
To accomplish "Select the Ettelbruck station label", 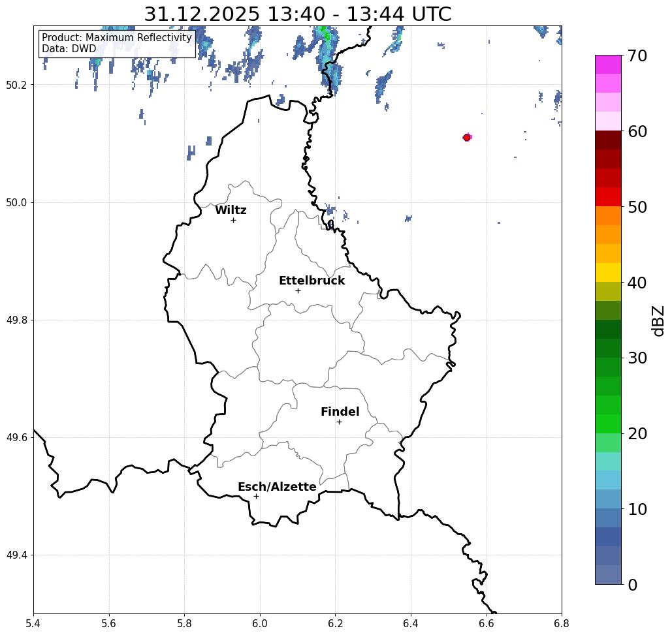I will (x=312, y=281).
